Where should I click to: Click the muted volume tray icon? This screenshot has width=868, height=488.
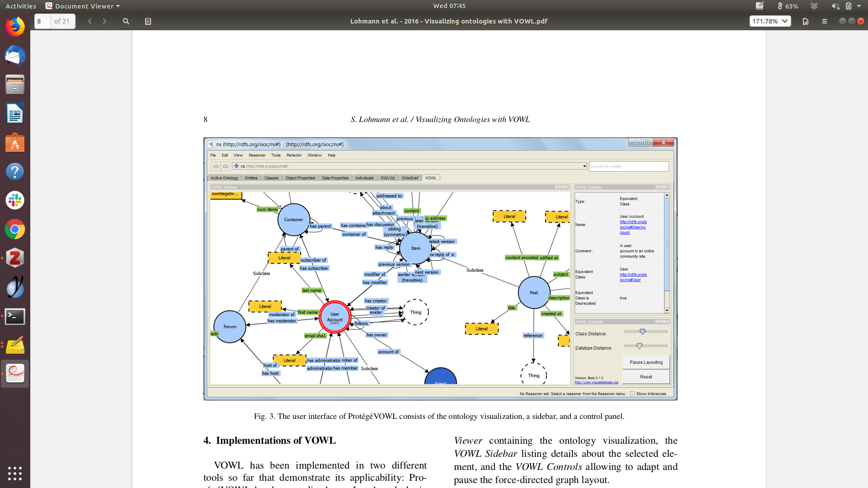point(835,6)
